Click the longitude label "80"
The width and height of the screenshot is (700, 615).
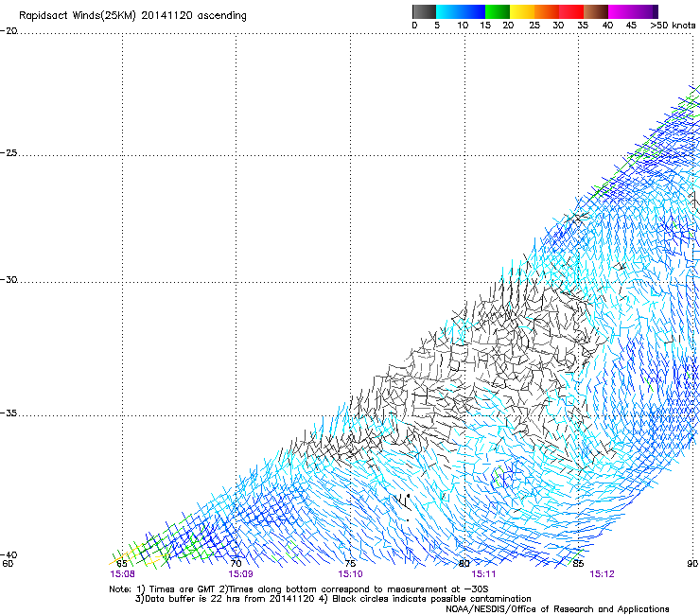[464, 564]
